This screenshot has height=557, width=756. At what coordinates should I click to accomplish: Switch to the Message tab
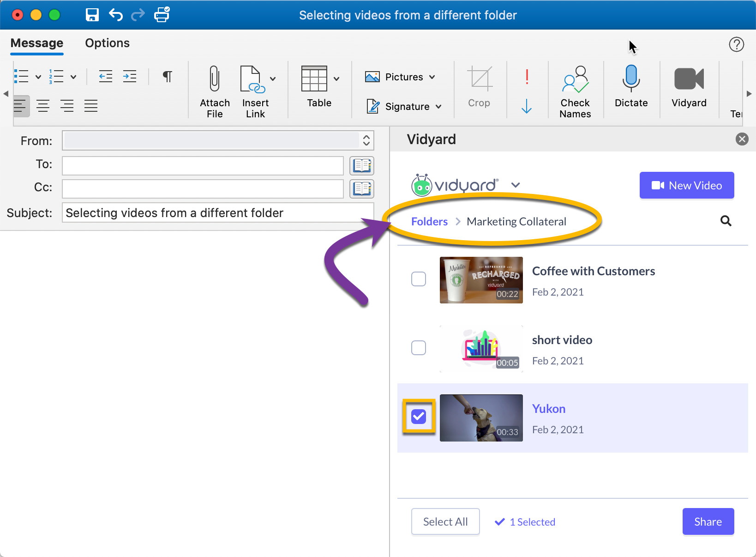pyautogui.click(x=37, y=43)
